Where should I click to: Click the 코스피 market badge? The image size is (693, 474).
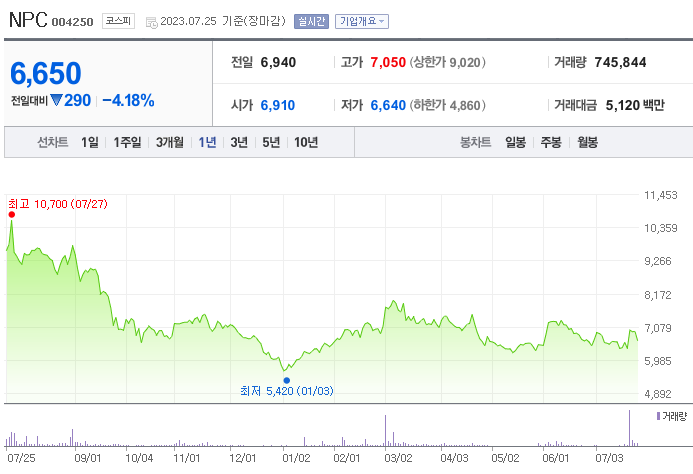(x=118, y=21)
